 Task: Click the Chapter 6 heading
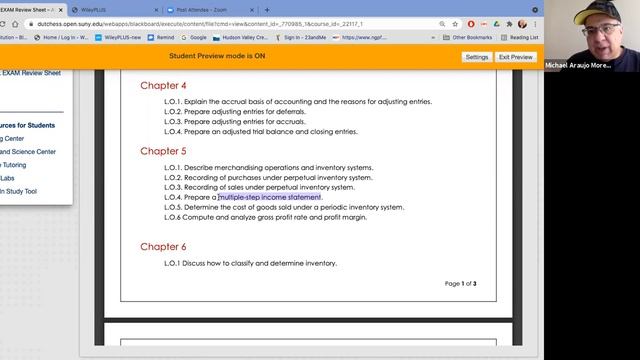tap(163, 247)
